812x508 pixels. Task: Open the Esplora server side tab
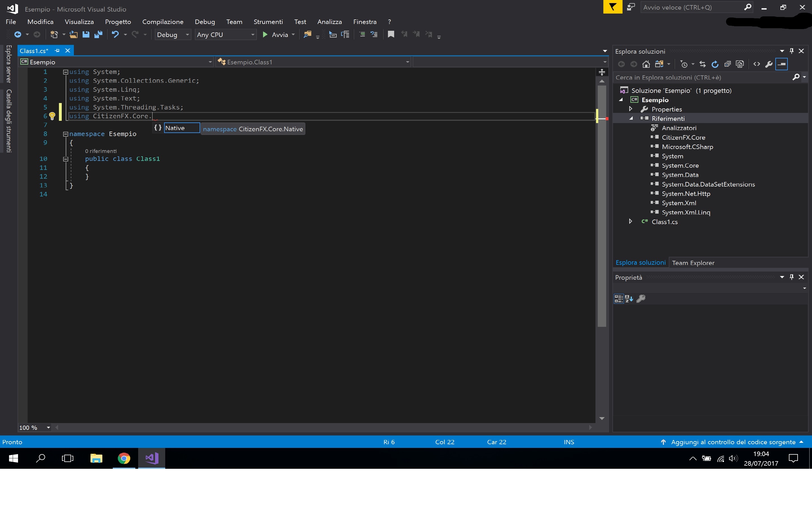tap(9, 64)
